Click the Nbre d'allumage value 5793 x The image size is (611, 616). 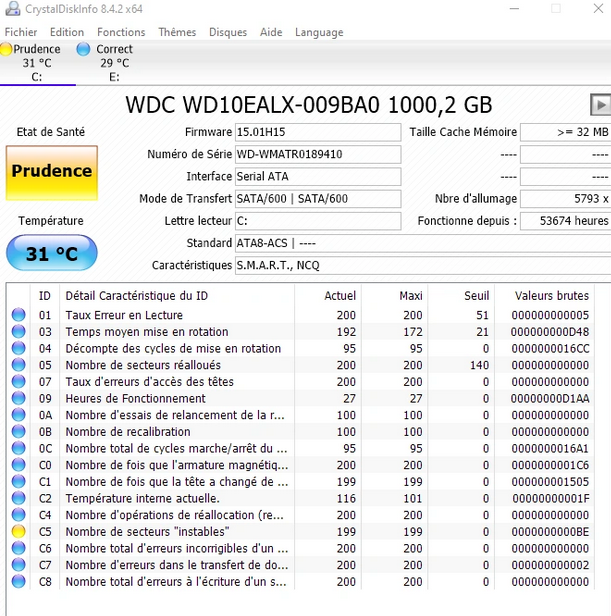[565, 198]
